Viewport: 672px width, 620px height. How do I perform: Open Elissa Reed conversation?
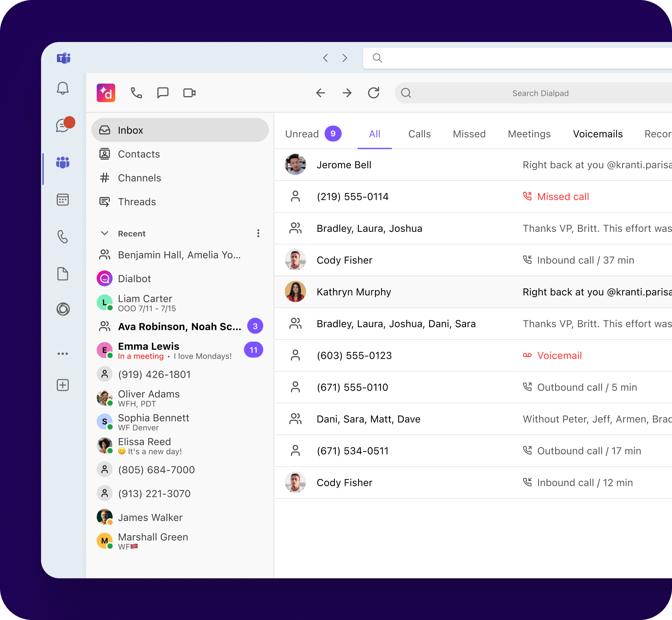[180, 446]
